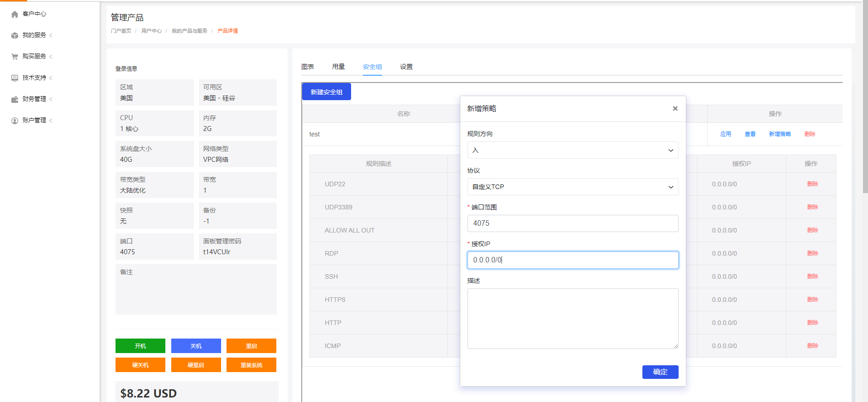Click the test security group name
The width and height of the screenshot is (868, 402).
click(x=314, y=134)
